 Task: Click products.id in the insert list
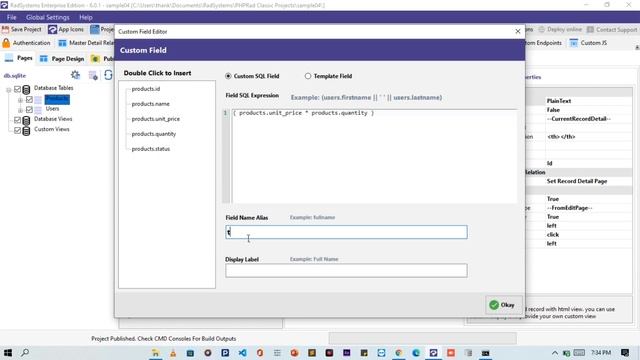pos(146,89)
